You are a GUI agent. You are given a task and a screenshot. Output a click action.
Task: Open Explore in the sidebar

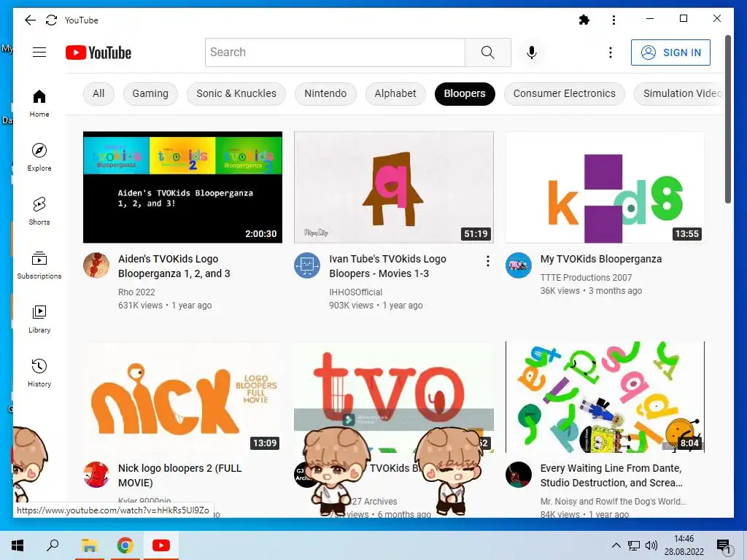tap(39, 157)
